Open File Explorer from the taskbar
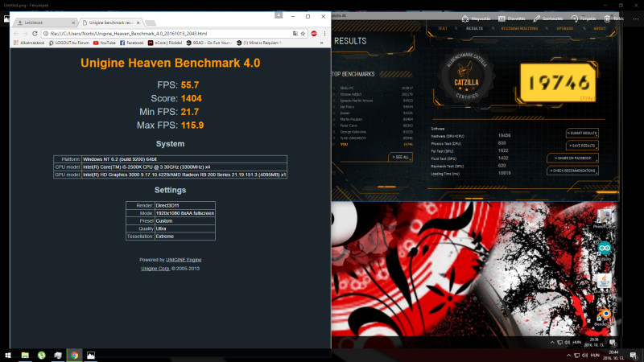The width and height of the screenshot is (644, 362). click(25, 355)
